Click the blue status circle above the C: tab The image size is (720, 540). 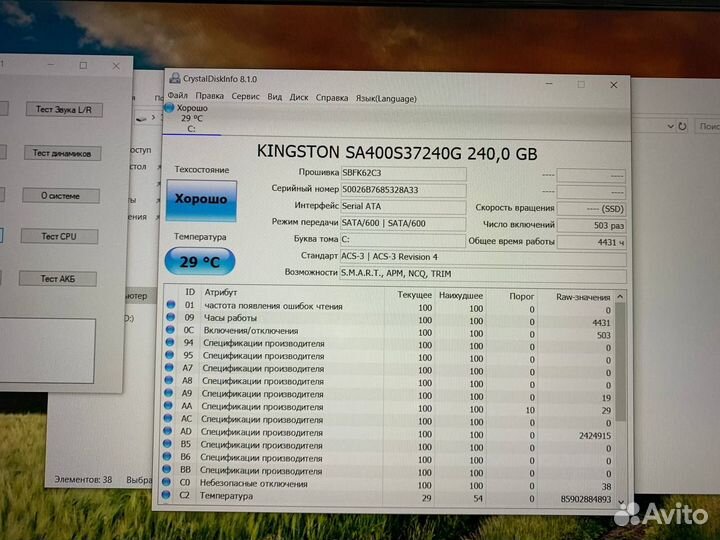click(169, 107)
